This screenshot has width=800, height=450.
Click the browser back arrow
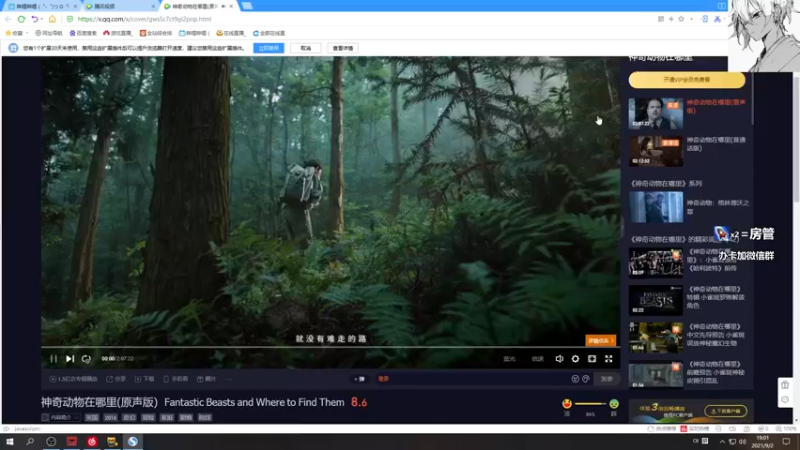pyautogui.click(x=8, y=19)
